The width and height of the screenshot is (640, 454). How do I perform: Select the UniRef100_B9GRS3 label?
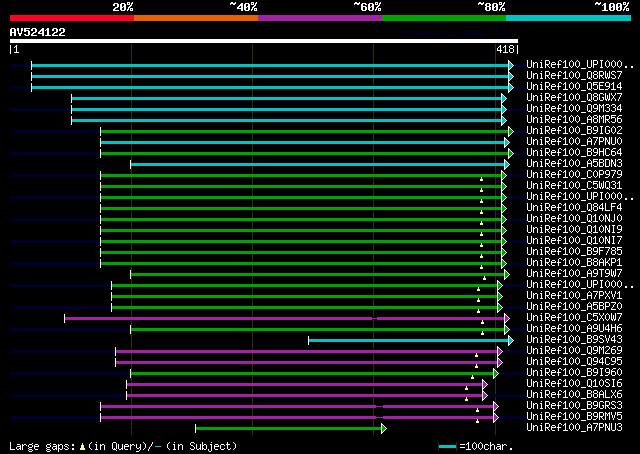pyautogui.click(x=574, y=406)
